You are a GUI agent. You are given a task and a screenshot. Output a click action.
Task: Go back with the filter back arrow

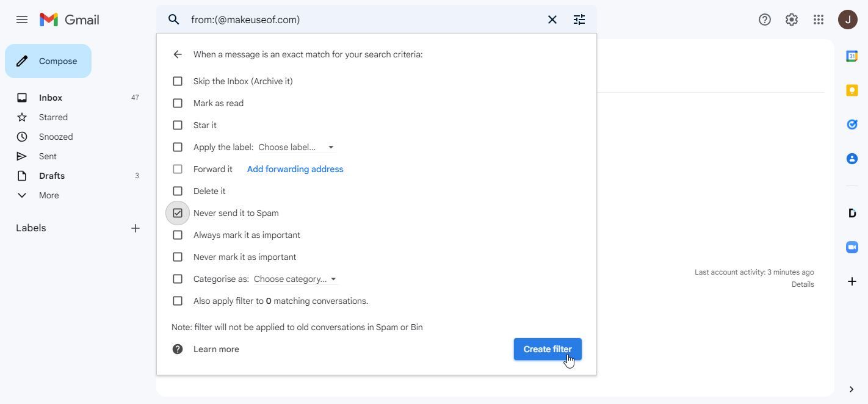(178, 54)
